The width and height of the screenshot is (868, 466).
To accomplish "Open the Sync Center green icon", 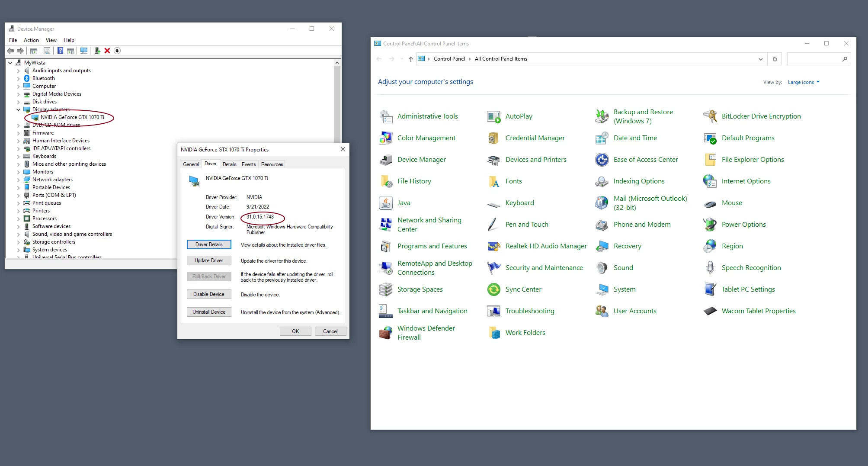I will tap(493, 289).
